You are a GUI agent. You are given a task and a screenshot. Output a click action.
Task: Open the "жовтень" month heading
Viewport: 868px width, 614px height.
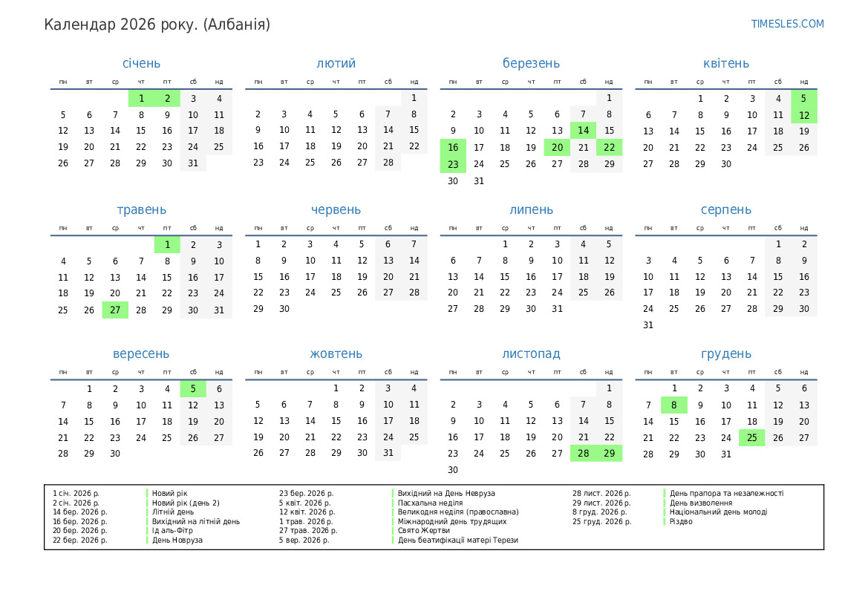click(x=336, y=353)
